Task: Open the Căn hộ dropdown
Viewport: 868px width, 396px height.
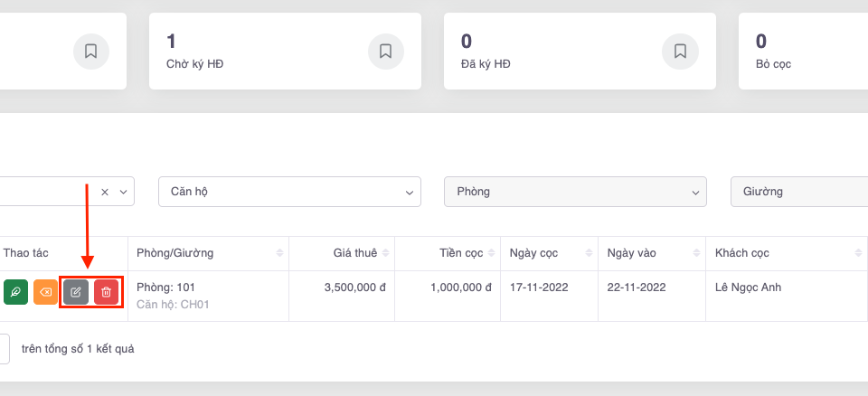Action: [x=289, y=192]
